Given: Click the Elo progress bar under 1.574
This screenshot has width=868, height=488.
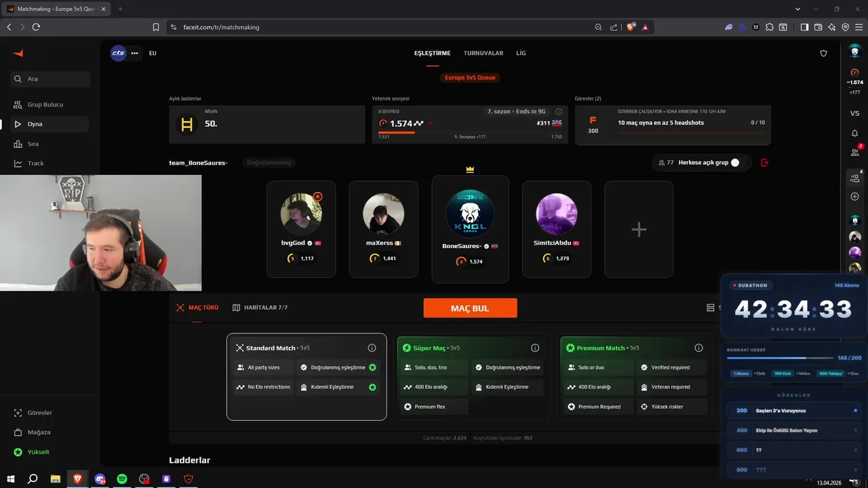Looking at the screenshot, I should (x=470, y=132).
